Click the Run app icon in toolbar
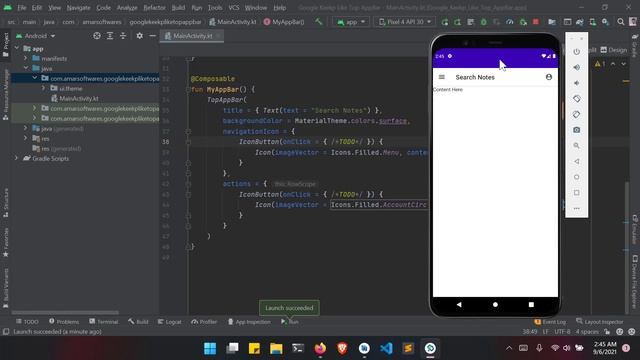This screenshot has width=640, height=360. tap(444, 22)
